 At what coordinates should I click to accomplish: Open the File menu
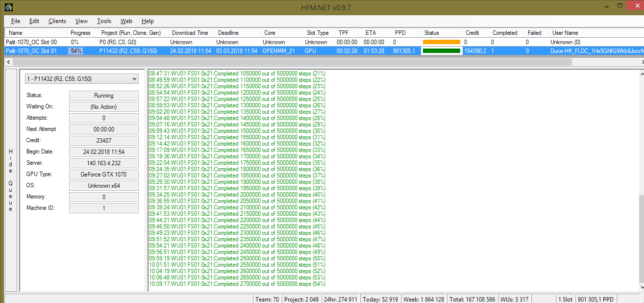pos(16,21)
